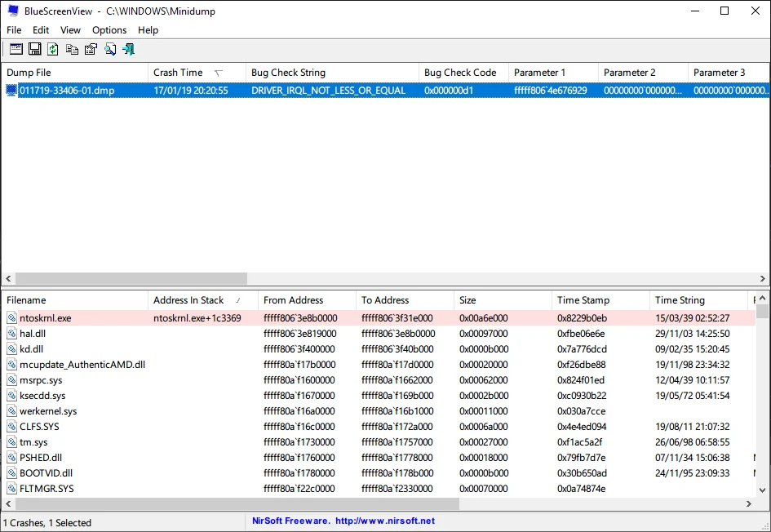This screenshot has width=771, height=532.
Task: Click the file icon next to hal.dll
Action: pos(11,334)
